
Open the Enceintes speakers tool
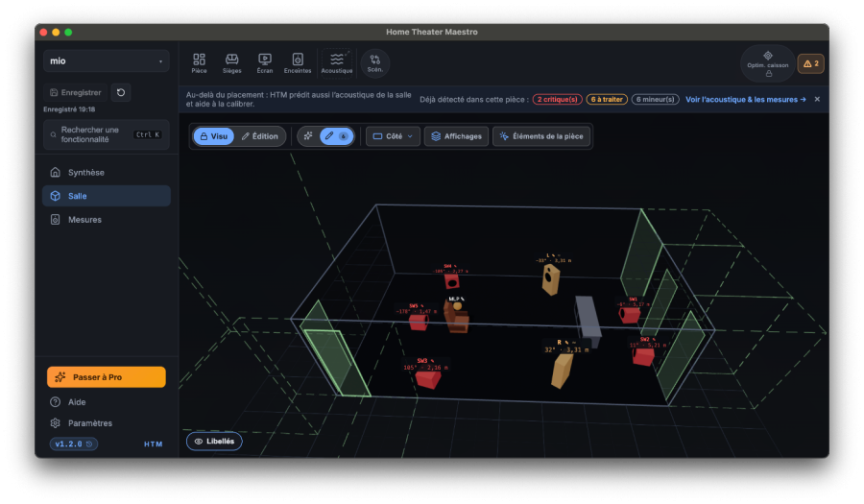point(298,63)
